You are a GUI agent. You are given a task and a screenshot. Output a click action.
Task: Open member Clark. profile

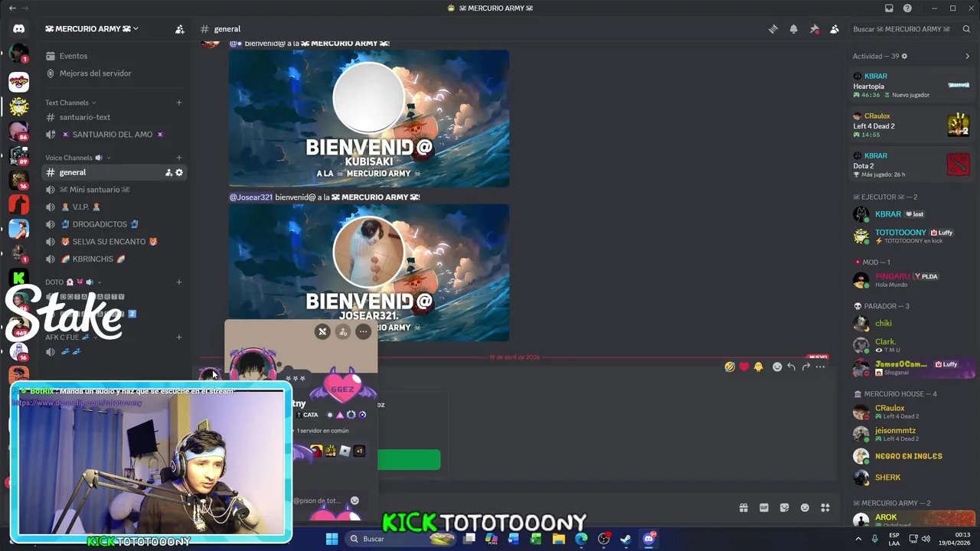(x=911, y=345)
